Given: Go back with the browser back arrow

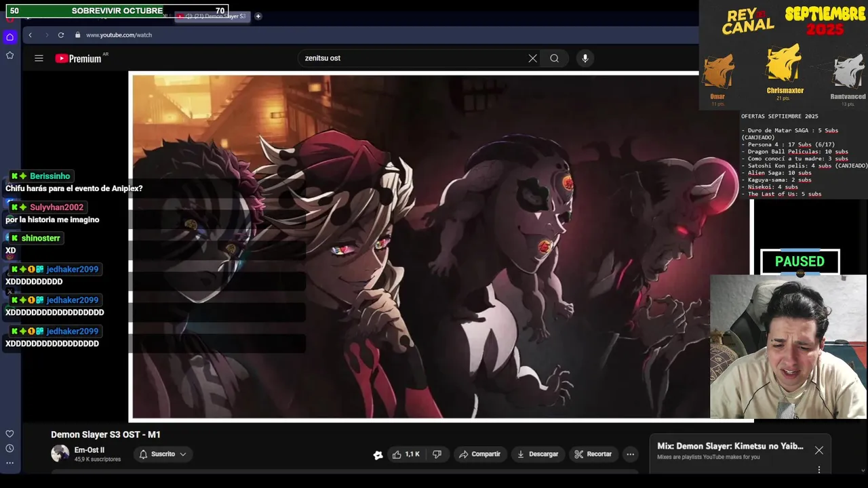Looking at the screenshot, I should click(x=30, y=35).
